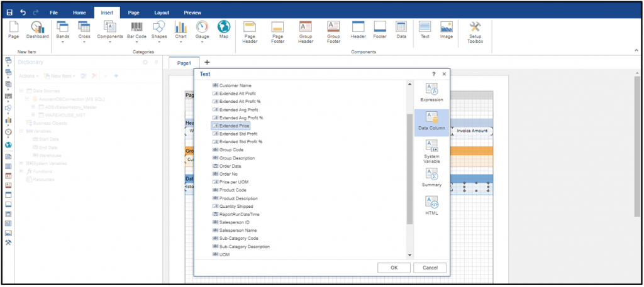
Task: Insert a new Dashboard
Action: (x=37, y=30)
